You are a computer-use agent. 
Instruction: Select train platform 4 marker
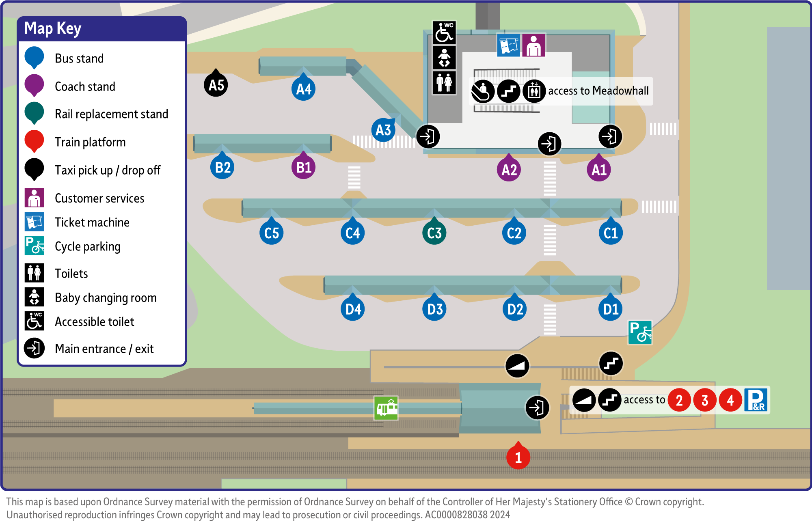click(x=730, y=400)
